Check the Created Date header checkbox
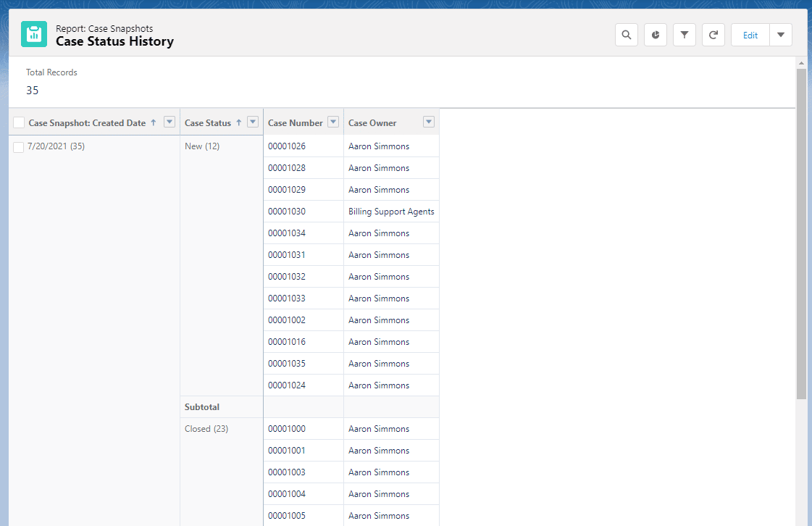Viewport: 812px width, 526px height. pos(19,122)
